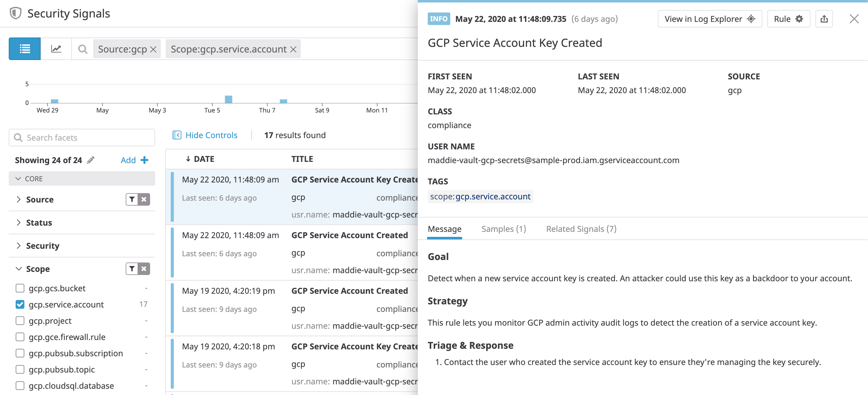
Task: Enable the gcp.gcs.bucket checkbox
Action: pos(20,288)
